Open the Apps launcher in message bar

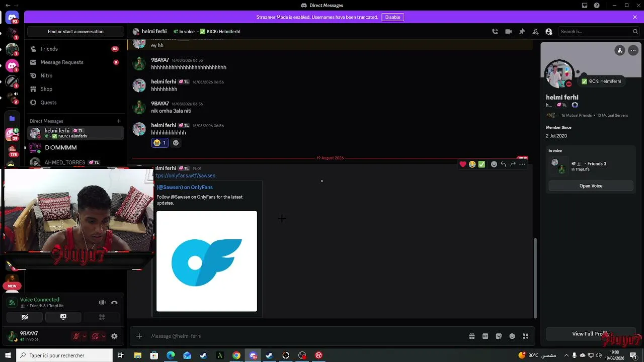pos(526,336)
